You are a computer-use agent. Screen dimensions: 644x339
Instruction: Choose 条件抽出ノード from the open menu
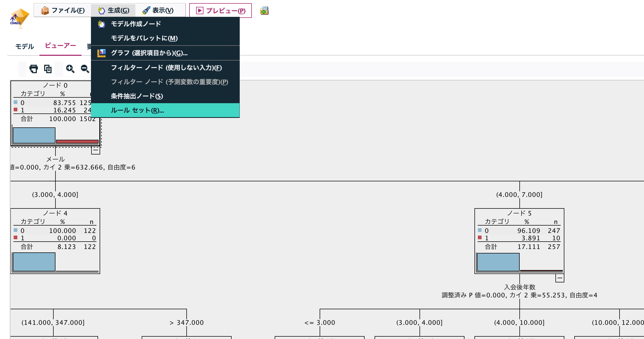tap(137, 96)
